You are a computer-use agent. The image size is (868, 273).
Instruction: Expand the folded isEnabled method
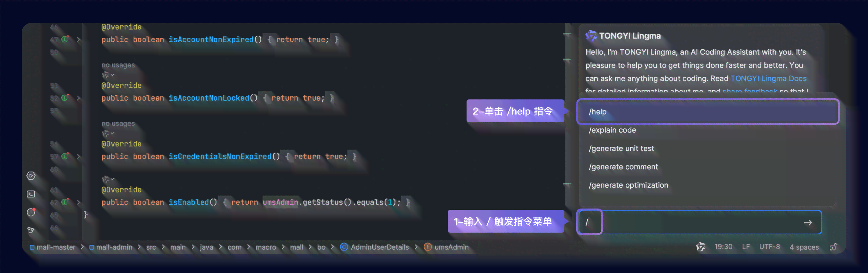point(78,202)
